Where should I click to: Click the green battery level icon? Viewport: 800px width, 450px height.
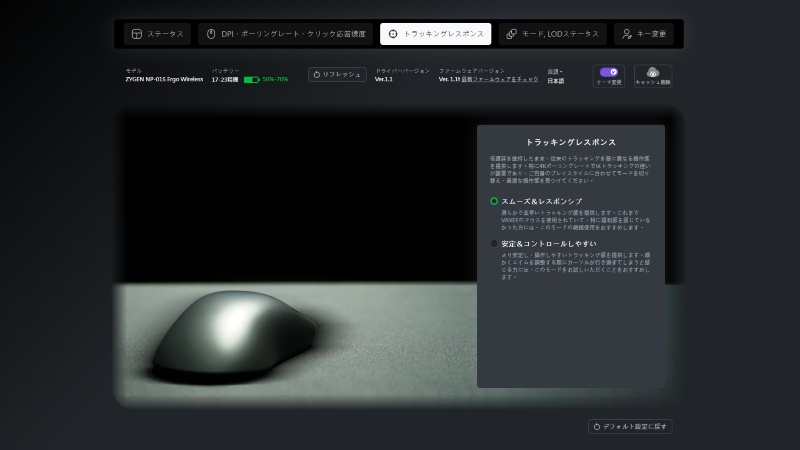tap(251, 79)
